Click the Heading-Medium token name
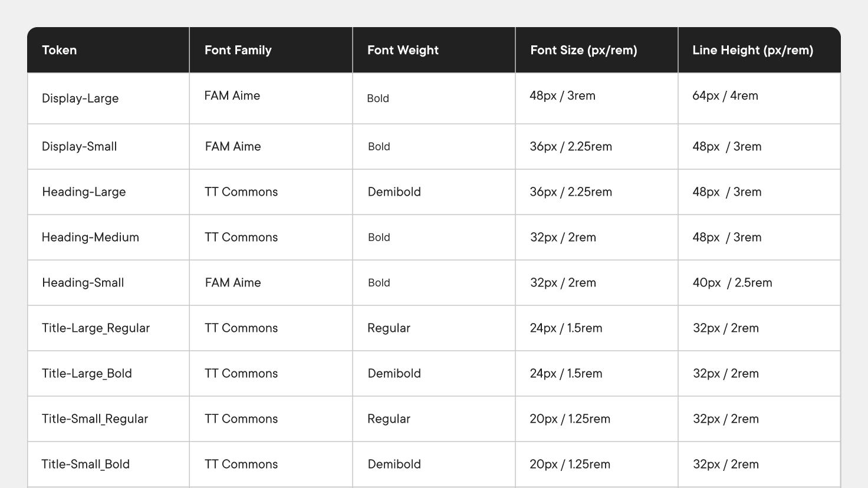 pyautogui.click(x=90, y=238)
